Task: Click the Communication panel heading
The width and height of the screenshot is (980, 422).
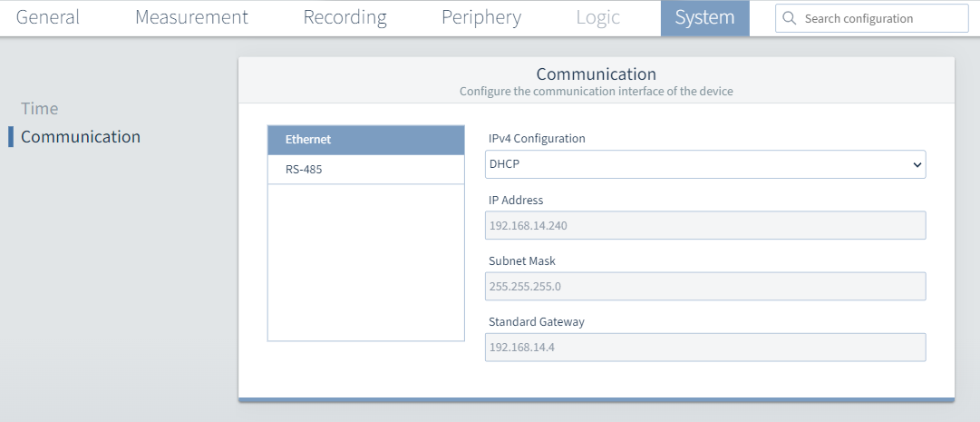Action: point(597,74)
